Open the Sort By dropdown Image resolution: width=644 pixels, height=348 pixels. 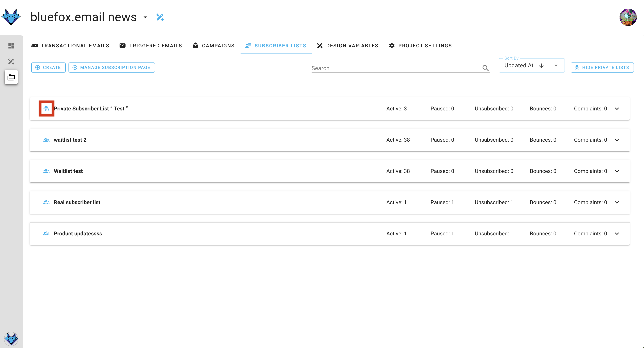coord(531,65)
